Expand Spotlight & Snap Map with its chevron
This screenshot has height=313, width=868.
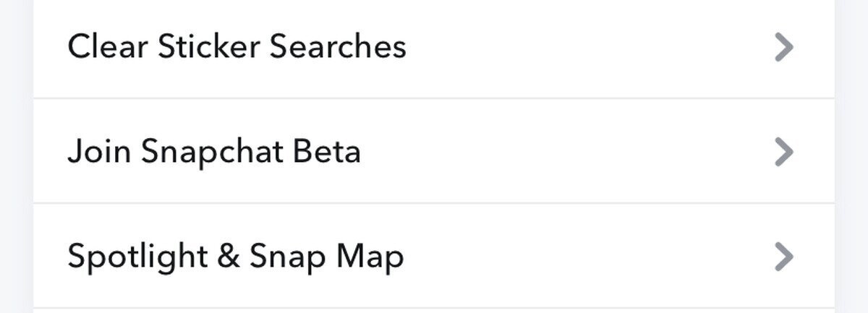tap(783, 257)
